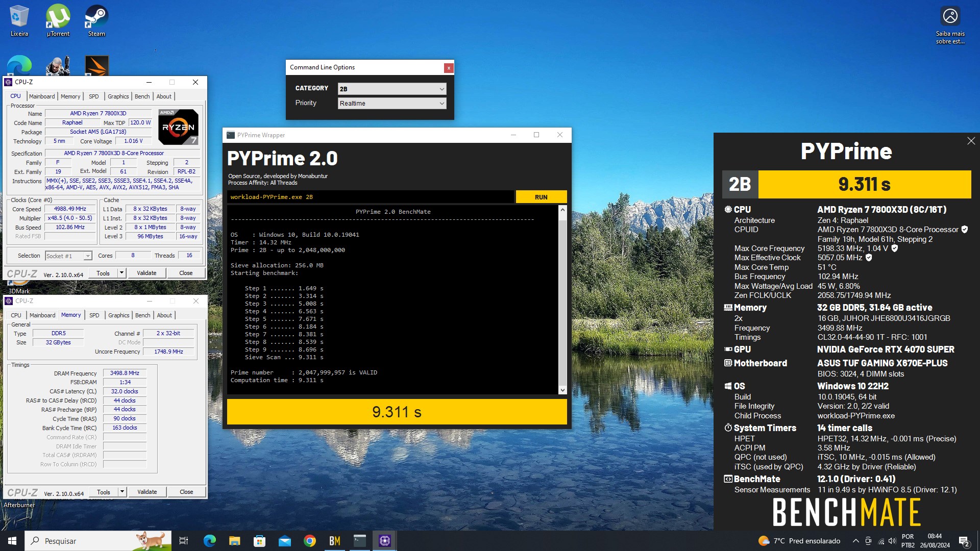
Task: Click the Close button in the bottom CPU-Z window
Action: (x=186, y=492)
